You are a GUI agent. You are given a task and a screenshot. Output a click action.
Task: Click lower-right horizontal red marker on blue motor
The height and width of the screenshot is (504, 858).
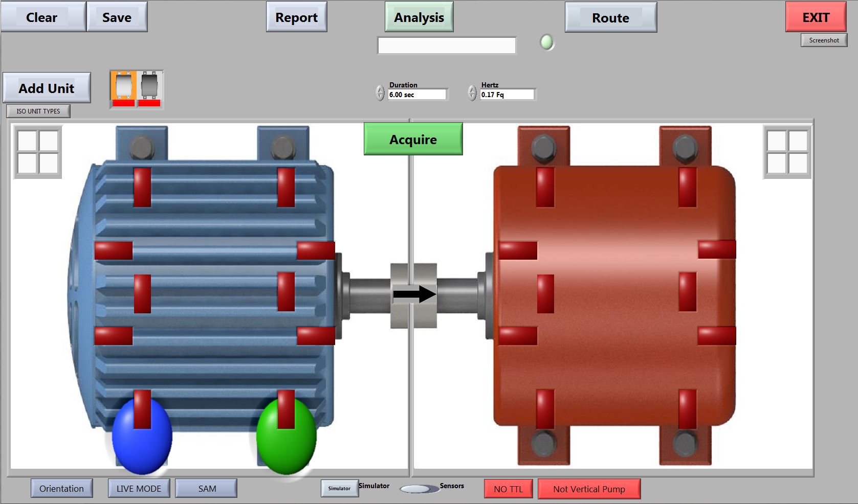[x=316, y=336]
